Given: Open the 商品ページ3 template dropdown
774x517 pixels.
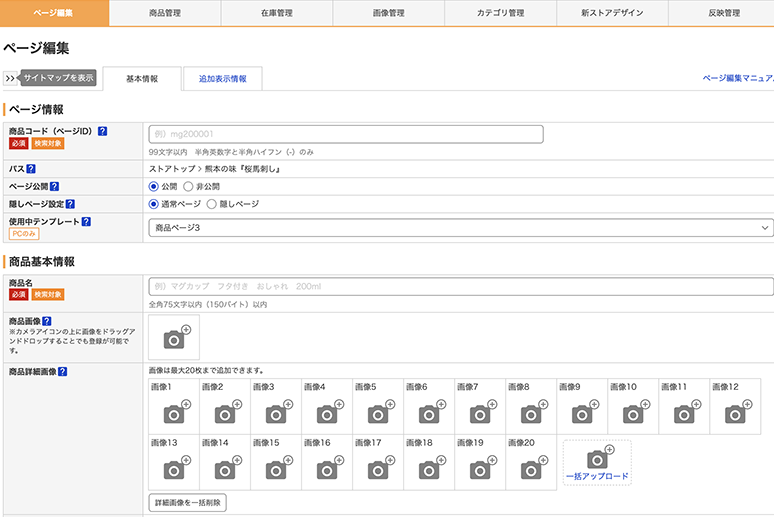Looking at the screenshot, I should pos(460,228).
